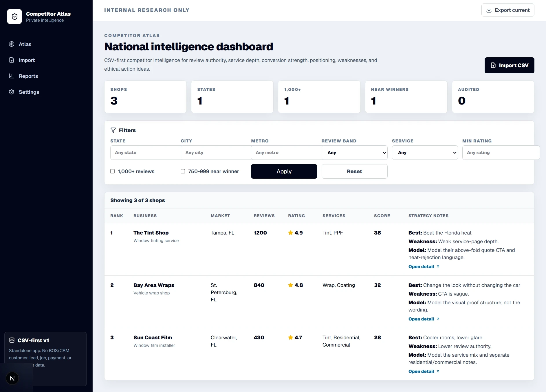Click the Near Winners stat card
The width and height of the screenshot is (546, 392).
(x=406, y=97)
